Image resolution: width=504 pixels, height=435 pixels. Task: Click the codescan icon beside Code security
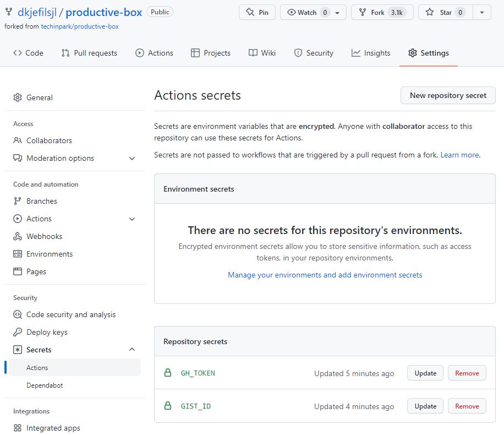click(18, 314)
